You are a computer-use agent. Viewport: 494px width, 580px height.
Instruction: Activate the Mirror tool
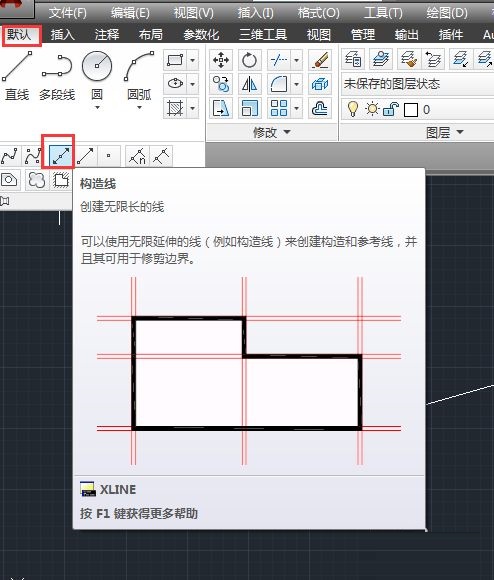click(250, 84)
